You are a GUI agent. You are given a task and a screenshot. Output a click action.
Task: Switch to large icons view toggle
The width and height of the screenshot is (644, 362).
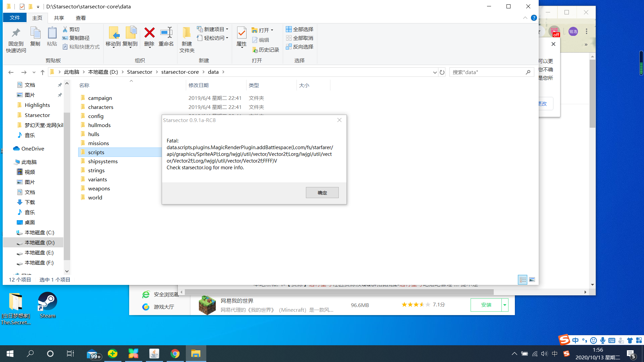(532, 280)
